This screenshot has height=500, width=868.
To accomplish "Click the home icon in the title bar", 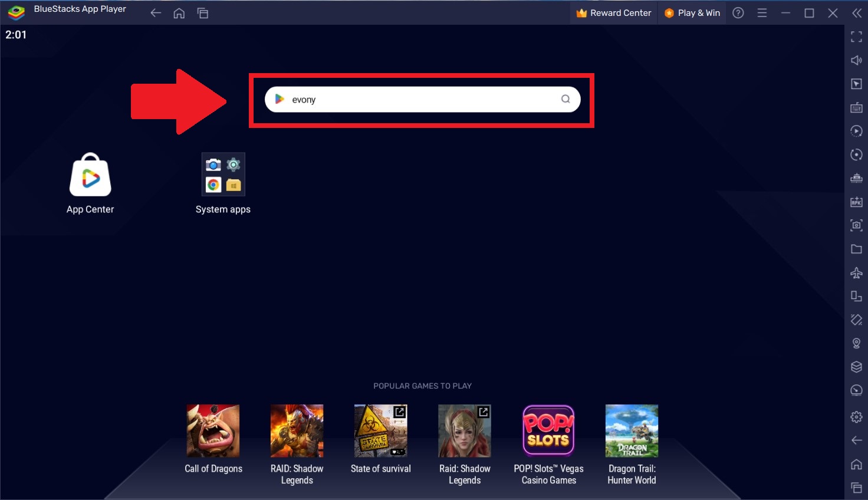I will pos(179,13).
